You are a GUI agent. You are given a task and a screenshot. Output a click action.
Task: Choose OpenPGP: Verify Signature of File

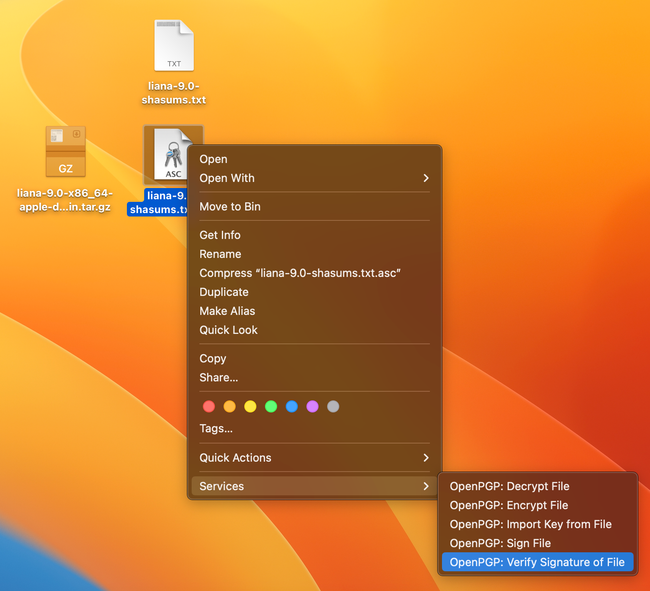(537, 562)
